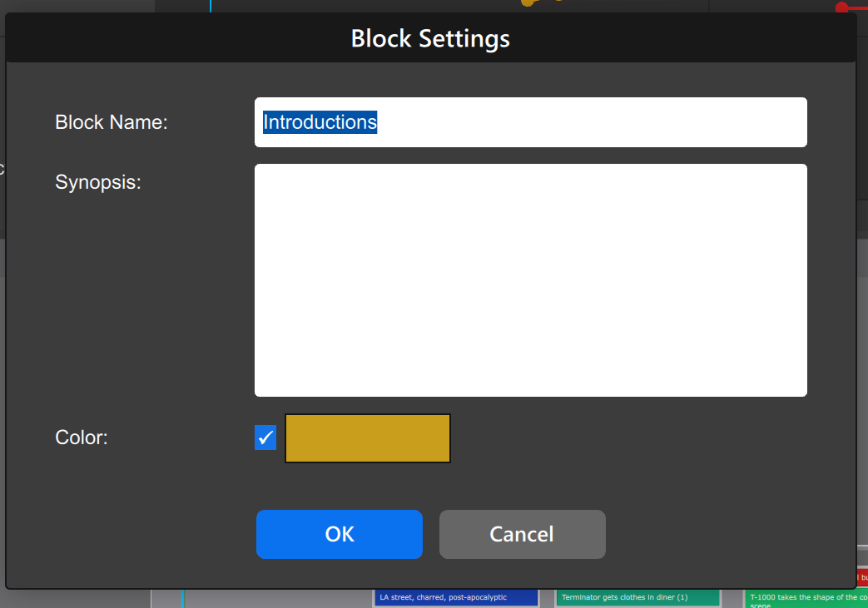Click the 'Synopsis:' label

(98, 182)
